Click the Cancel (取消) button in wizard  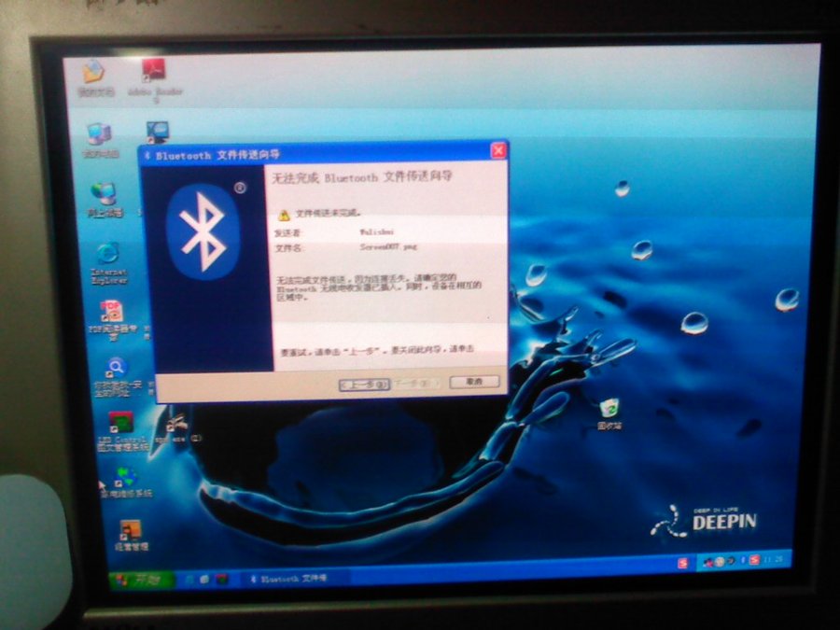click(x=474, y=382)
